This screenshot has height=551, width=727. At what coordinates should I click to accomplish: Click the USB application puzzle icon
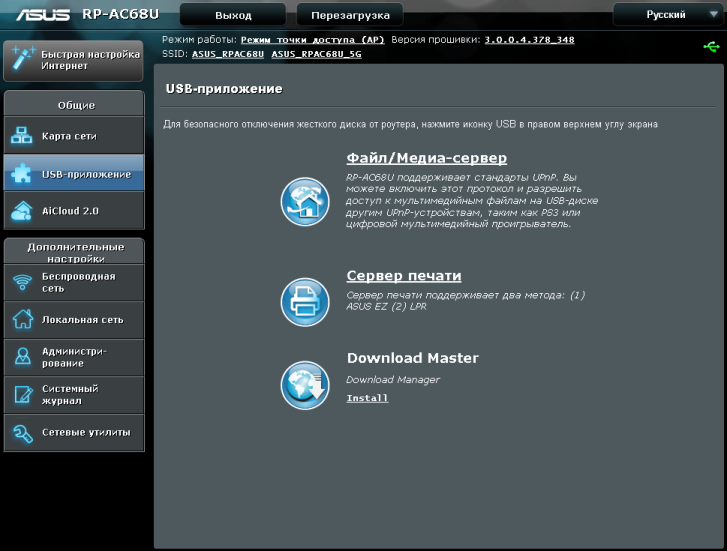point(22,173)
